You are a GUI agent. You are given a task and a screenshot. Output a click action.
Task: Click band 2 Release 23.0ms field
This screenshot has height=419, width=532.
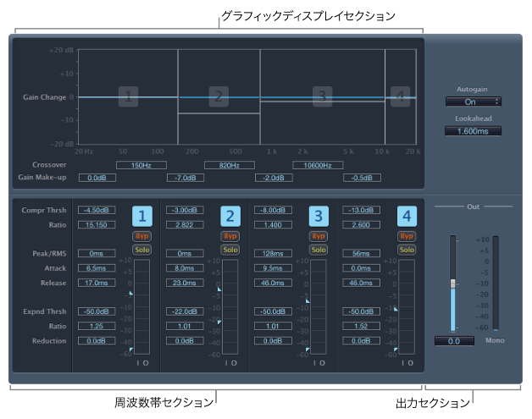pyautogui.click(x=185, y=283)
